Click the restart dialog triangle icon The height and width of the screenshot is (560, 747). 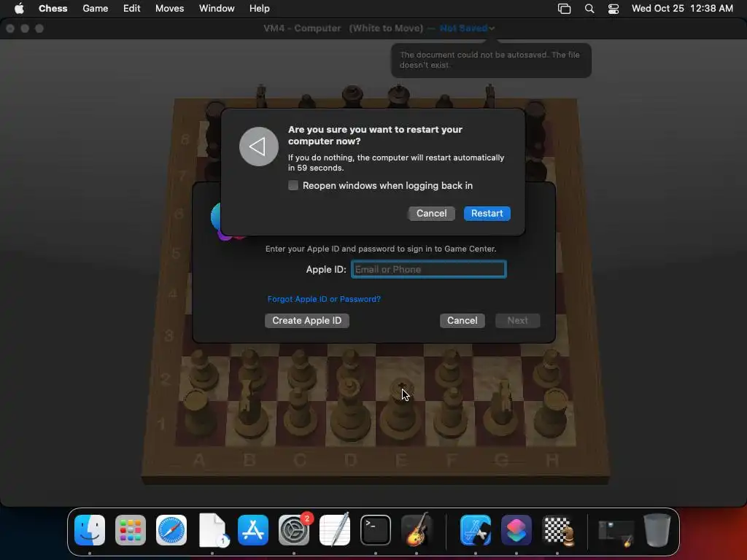coord(259,147)
